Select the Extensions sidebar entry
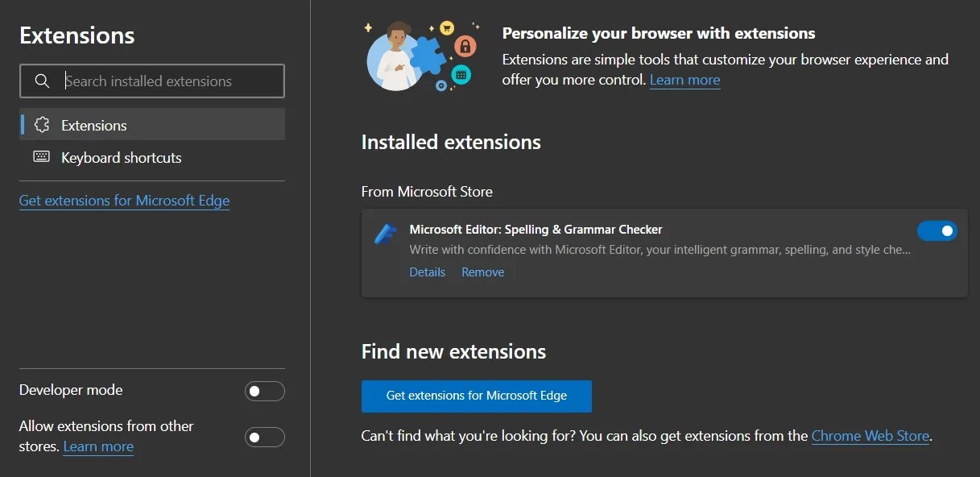This screenshot has width=980, height=477. pos(93,125)
